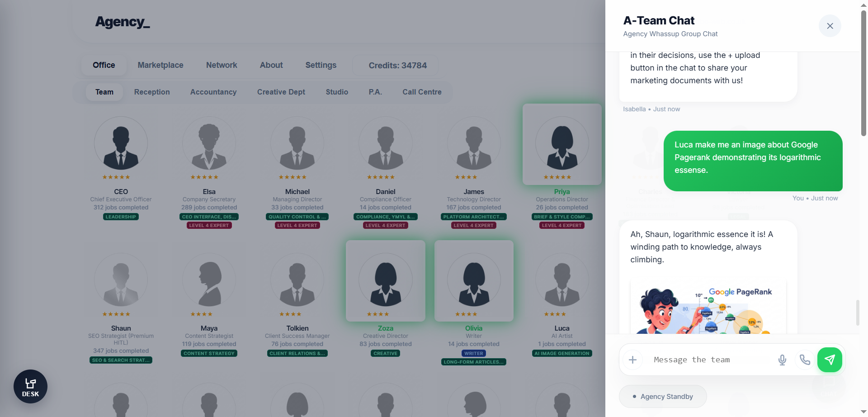Click the Agency Standby status pill
Viewport: 868px width, 417px height.
(x=662, y=397)
